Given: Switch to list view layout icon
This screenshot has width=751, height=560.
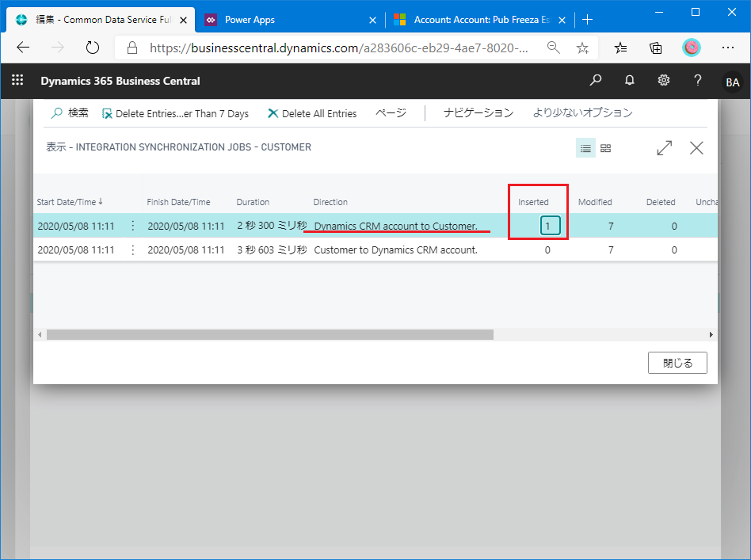Looking at the screenshot, I should [x=585, y=148].
